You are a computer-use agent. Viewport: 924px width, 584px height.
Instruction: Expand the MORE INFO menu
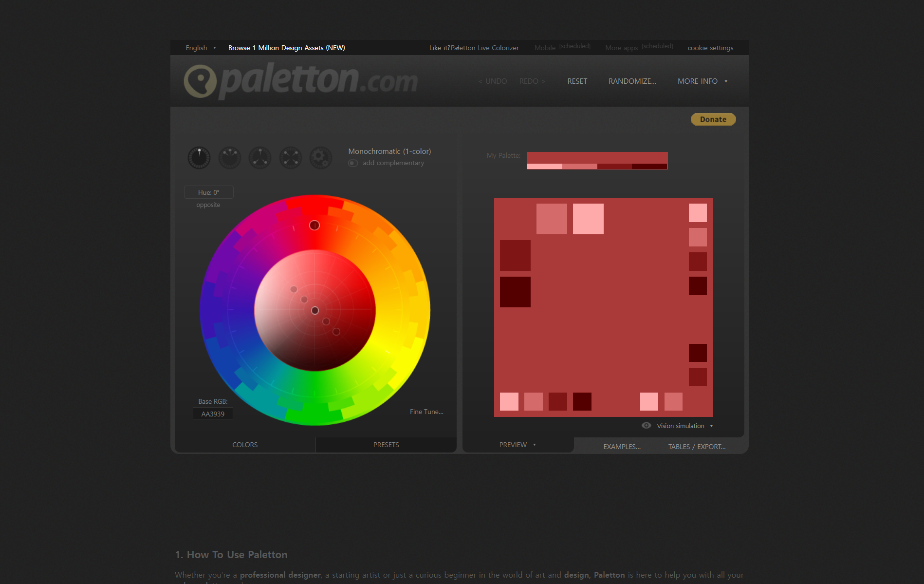click(x=702, y=81)
